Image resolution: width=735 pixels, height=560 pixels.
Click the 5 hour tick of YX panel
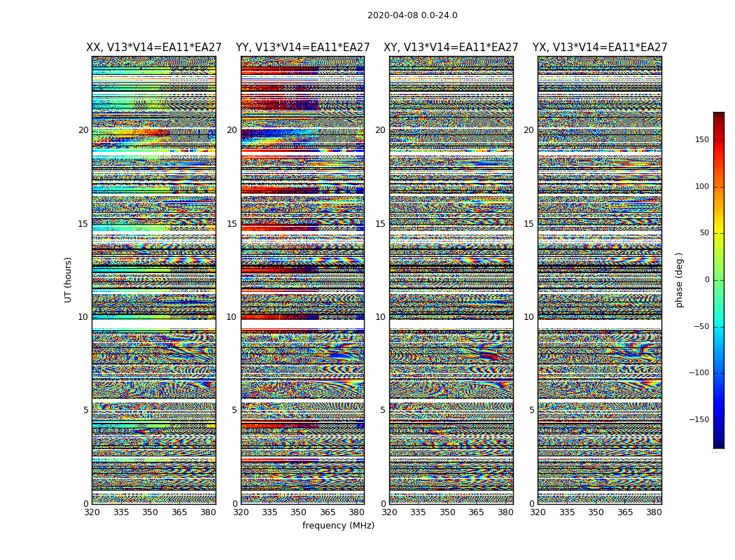click(x=531, y=410)
